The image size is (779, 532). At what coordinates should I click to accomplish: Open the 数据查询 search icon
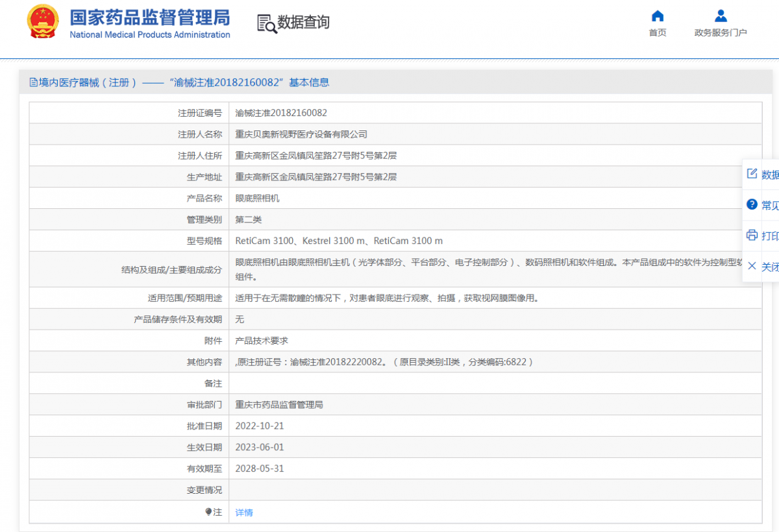pyautogui.click(x=267, y=23)
